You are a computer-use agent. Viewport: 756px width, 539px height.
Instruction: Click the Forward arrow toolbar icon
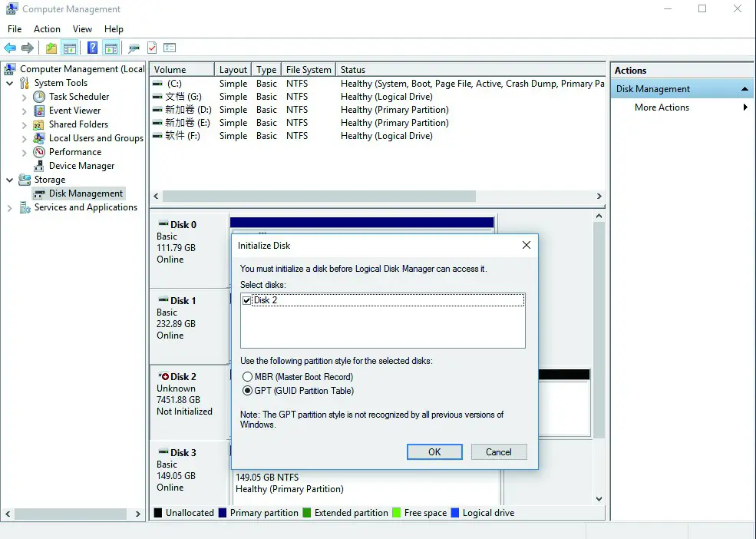28,48
